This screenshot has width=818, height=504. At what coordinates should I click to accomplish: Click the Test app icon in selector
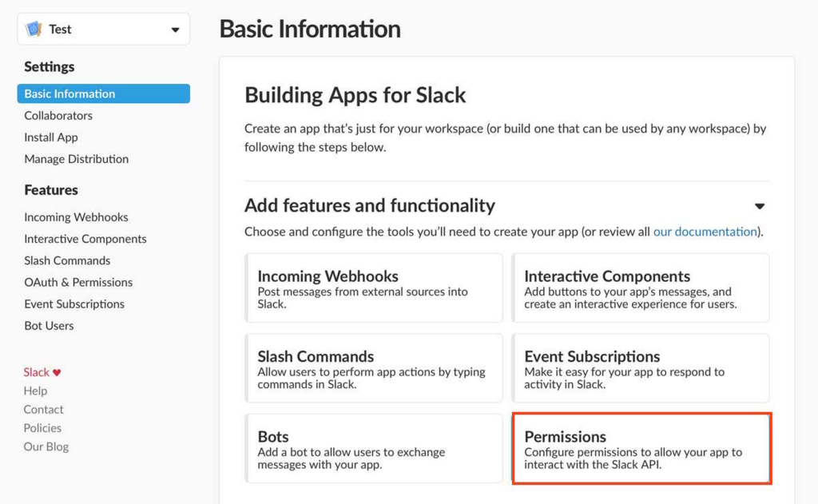34,30
